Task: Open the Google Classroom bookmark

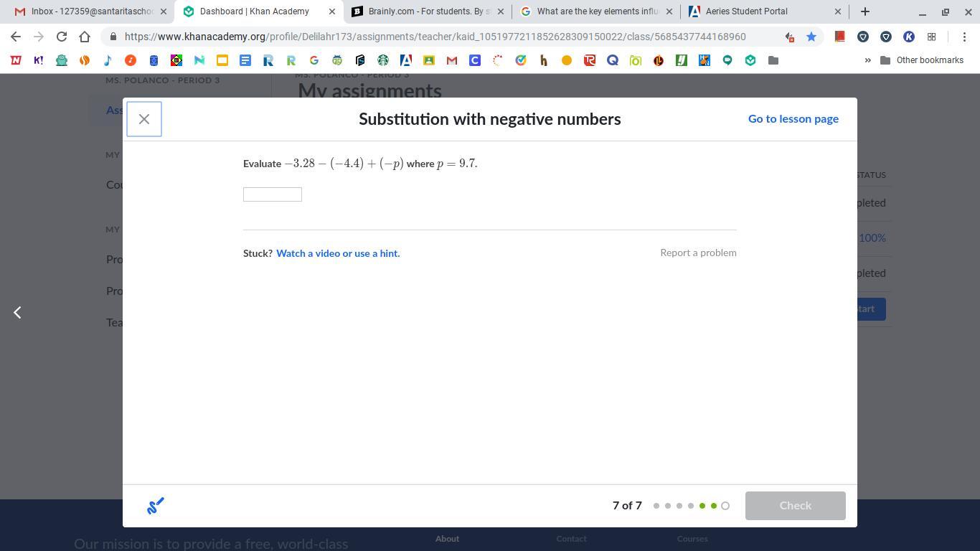Action: 429,60
